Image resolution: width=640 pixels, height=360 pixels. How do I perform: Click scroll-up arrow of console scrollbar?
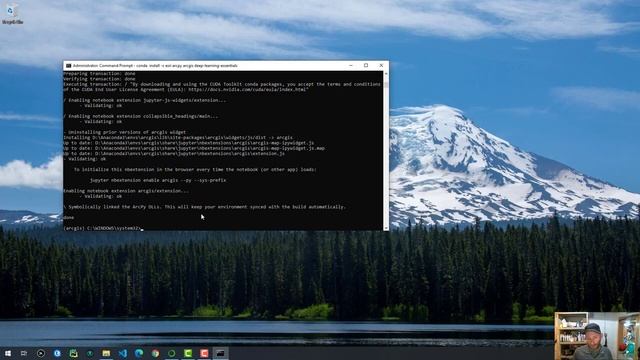point(386,74)
